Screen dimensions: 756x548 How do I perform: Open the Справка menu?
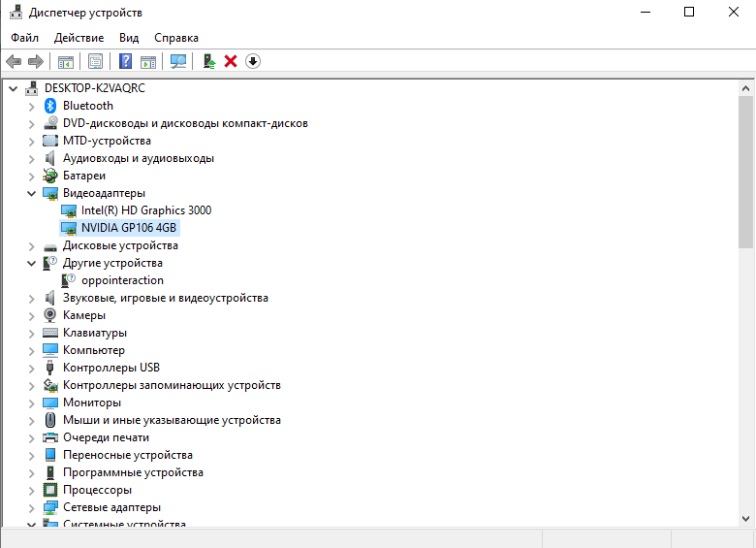(x=176, y=38)
